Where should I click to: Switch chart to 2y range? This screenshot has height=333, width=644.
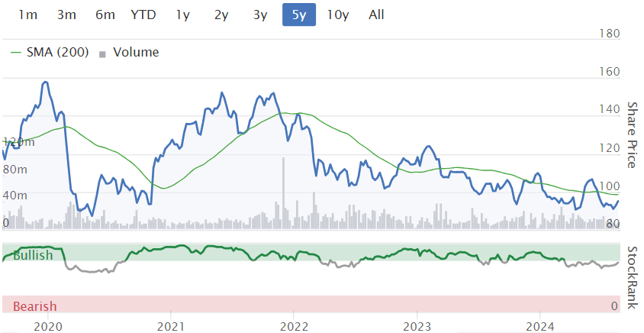coord(221,15)
